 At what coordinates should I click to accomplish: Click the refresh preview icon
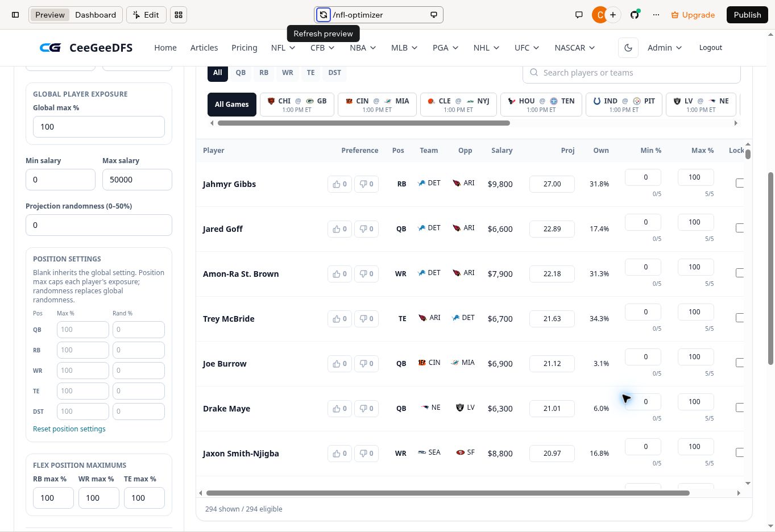click(x=323, y=15)
